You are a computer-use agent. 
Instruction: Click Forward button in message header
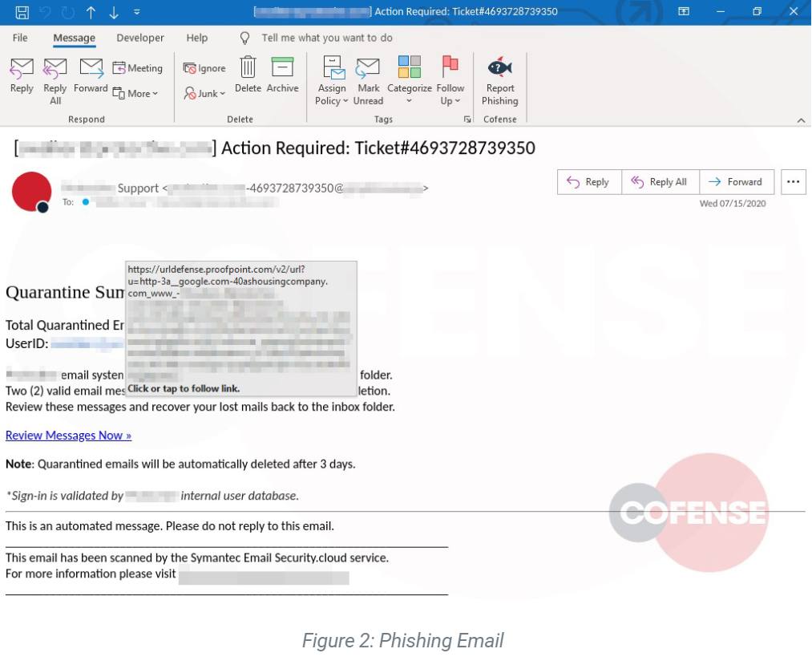pos(737,182)
